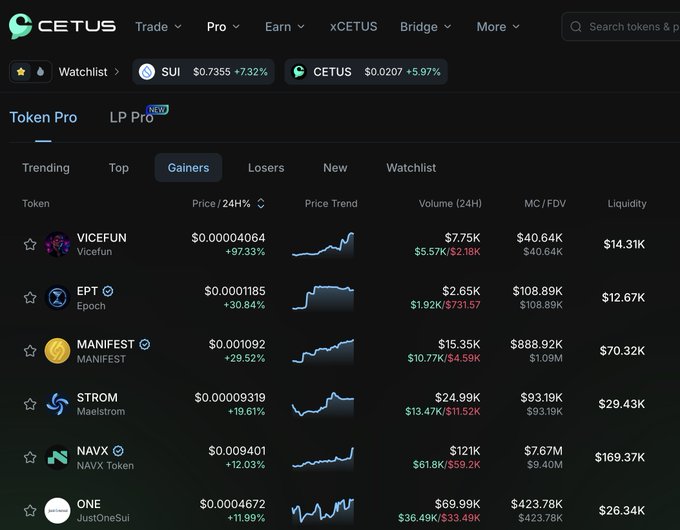This screenshot has height=530, width=680.
Task: Click the NAVX market cap $7.67M
Action: click(x=543, y=451)
